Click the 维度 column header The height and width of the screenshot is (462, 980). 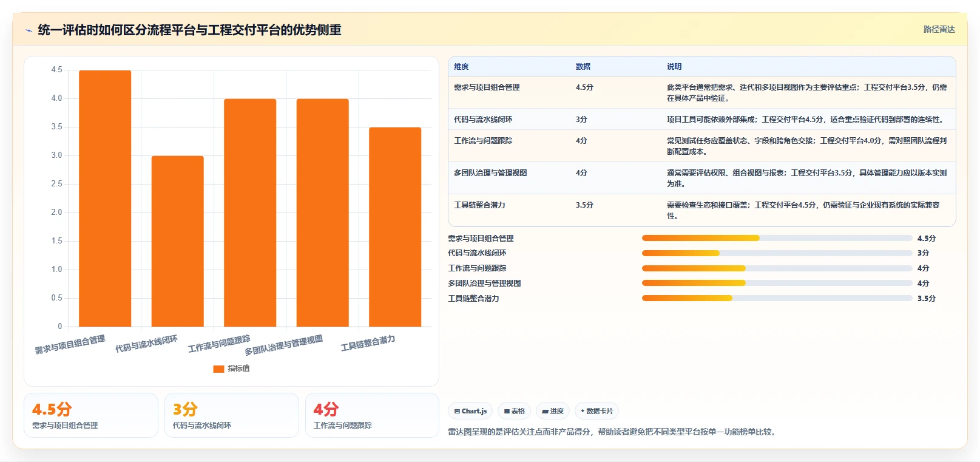461,67
